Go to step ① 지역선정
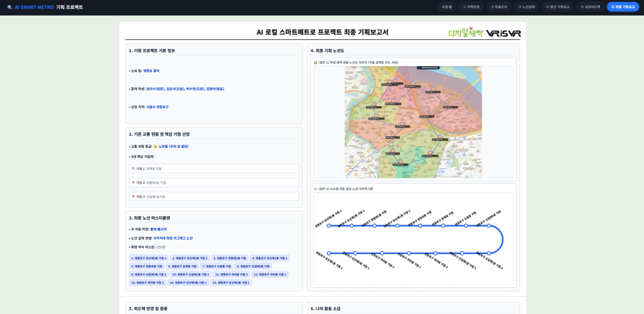The height and width of the screenshot is (314, 644). pyautogui.click(x=471, y=7)
